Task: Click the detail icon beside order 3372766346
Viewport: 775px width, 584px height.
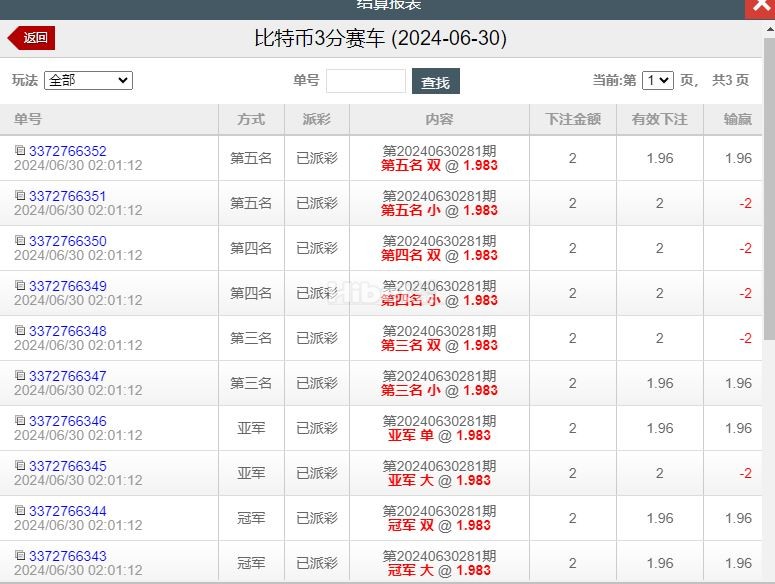Action: [x=20, y=420]
